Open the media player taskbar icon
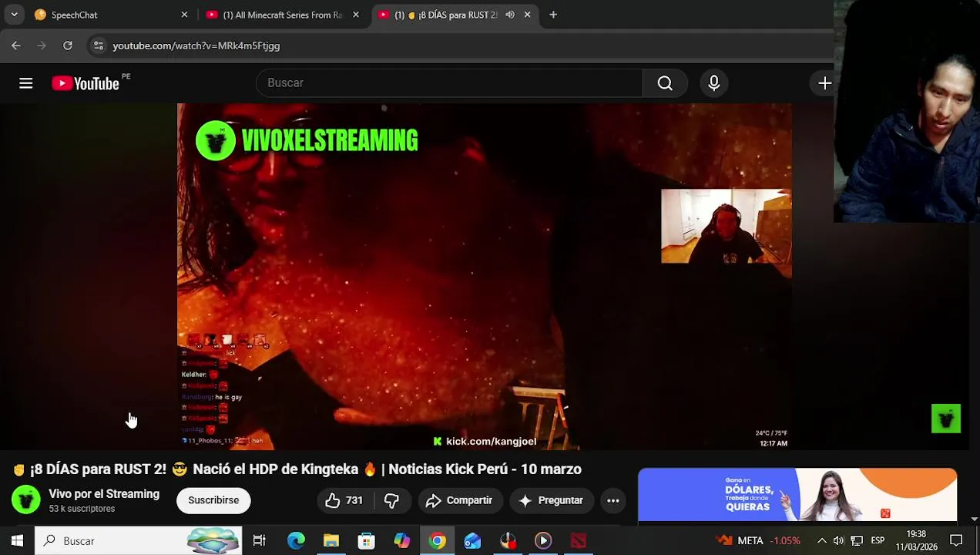This screenshot has height=555, width=980. [543, 540]
